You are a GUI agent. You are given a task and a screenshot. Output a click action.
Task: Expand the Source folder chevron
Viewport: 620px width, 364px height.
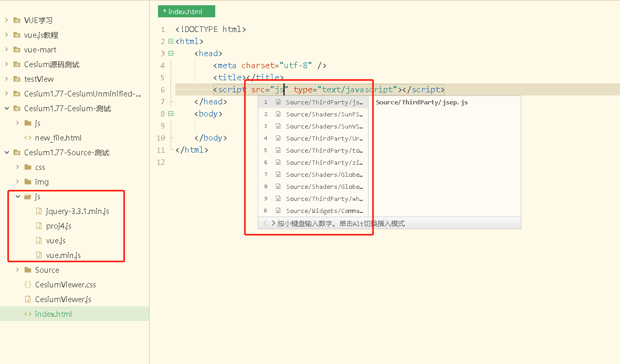coord(17,270)
